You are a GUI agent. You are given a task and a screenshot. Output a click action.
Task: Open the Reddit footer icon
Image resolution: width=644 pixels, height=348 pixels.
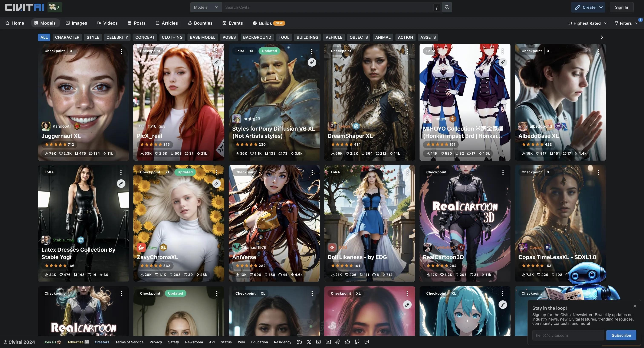(x=347, y=342)
